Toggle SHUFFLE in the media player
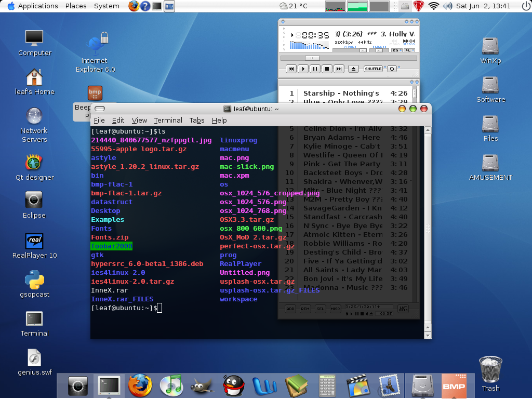 point(373,69)
